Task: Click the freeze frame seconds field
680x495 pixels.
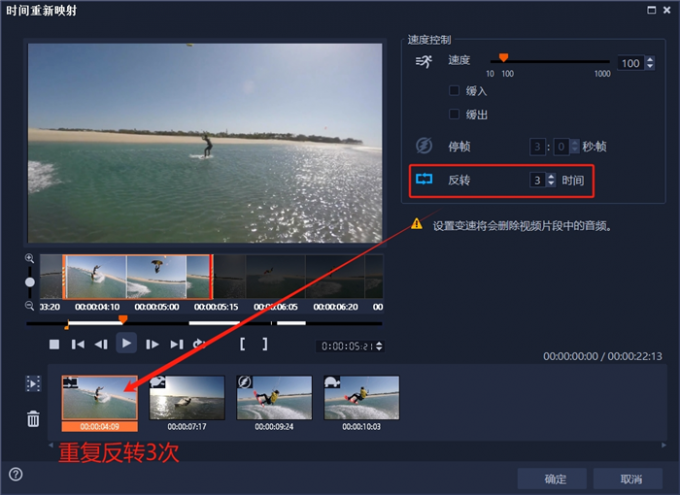Action: coord(537,147)
